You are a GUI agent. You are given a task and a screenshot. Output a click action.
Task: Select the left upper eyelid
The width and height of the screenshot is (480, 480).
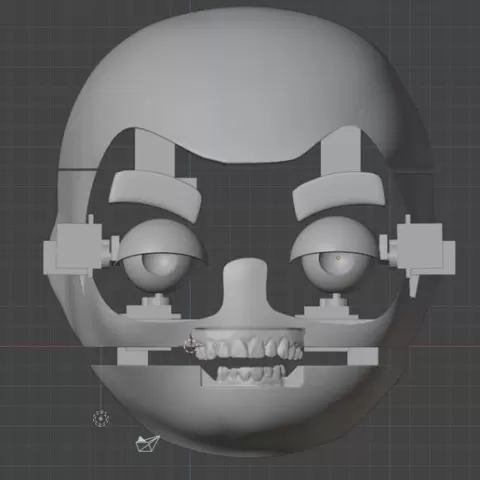[x=161, y=240]
